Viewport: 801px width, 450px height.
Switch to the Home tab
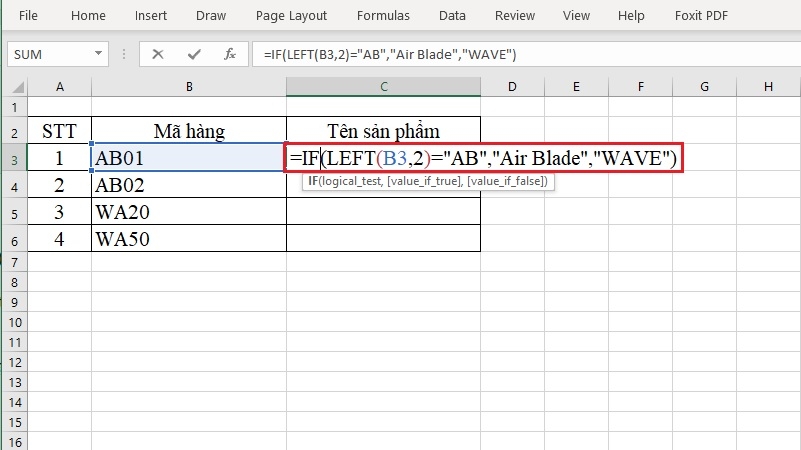[88, 16]
